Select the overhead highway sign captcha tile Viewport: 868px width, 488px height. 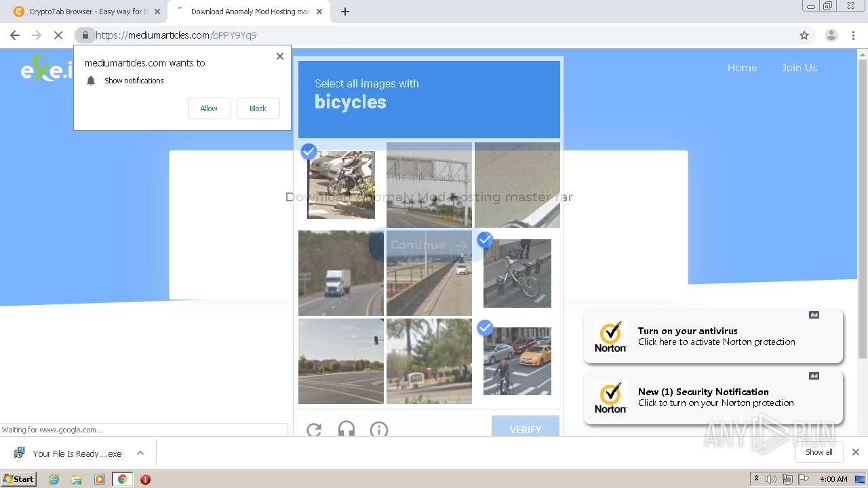429,184
